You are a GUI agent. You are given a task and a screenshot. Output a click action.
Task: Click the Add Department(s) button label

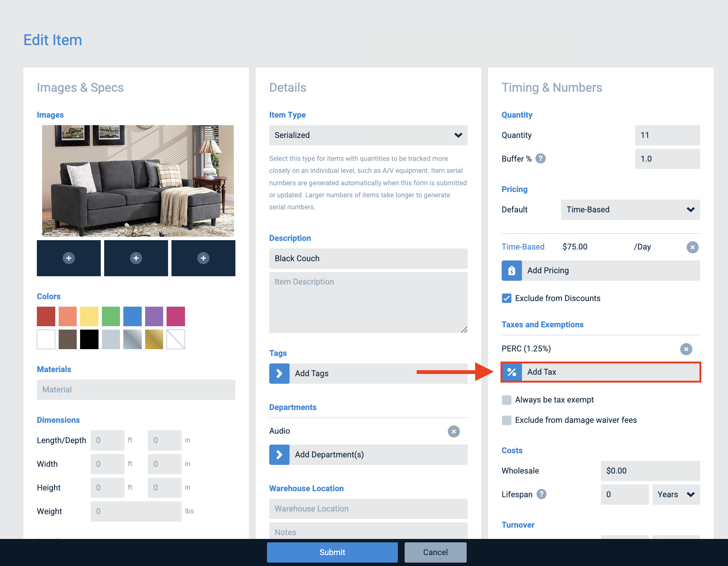coord(329,455)
